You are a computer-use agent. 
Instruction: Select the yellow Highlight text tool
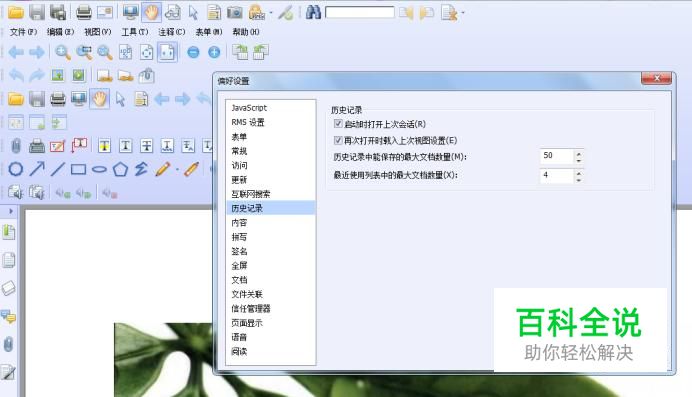(105, 146)
